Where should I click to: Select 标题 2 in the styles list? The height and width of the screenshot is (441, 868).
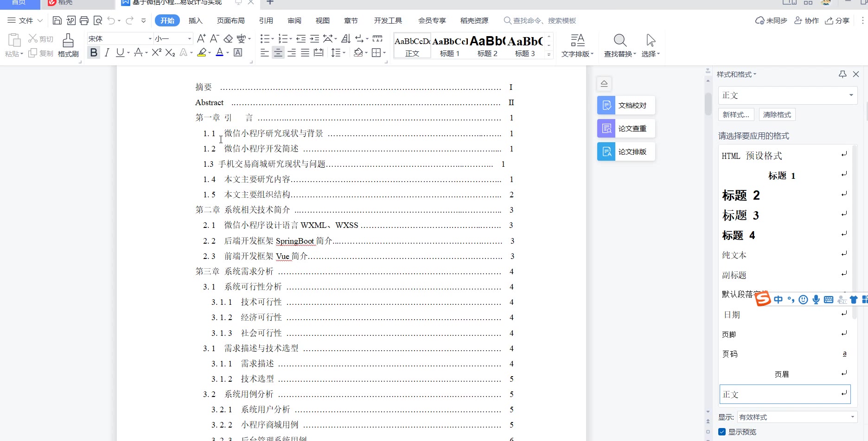tap(785, 195)
